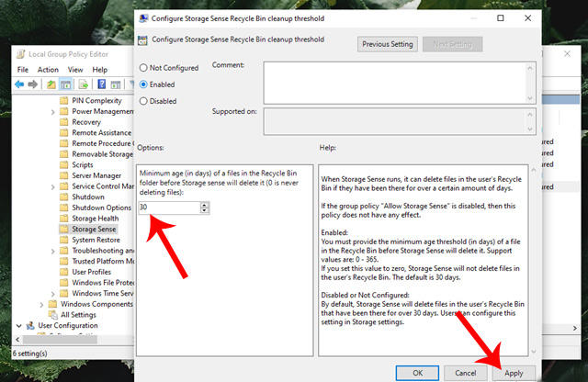Decrease the days value with the down spinner
The width and height of the screenshot is (588, 382).
click(204, 210)
